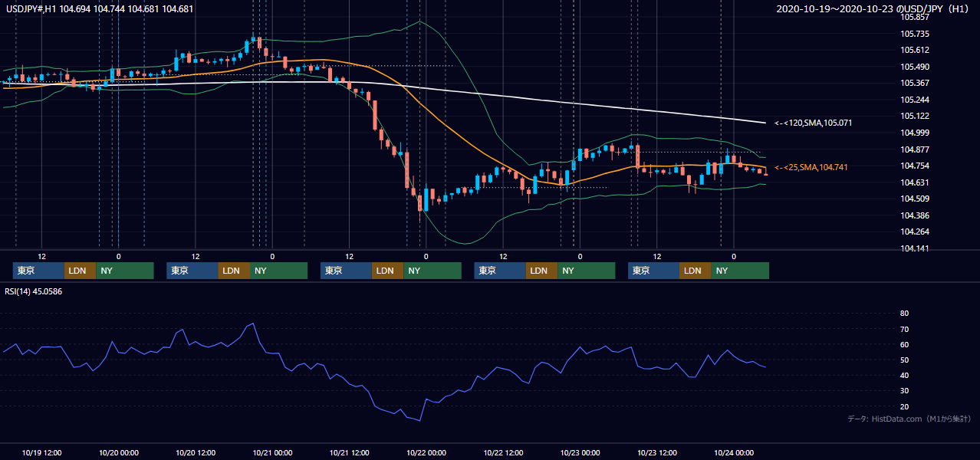Click price axis value 105.735

tap(915, 34)
